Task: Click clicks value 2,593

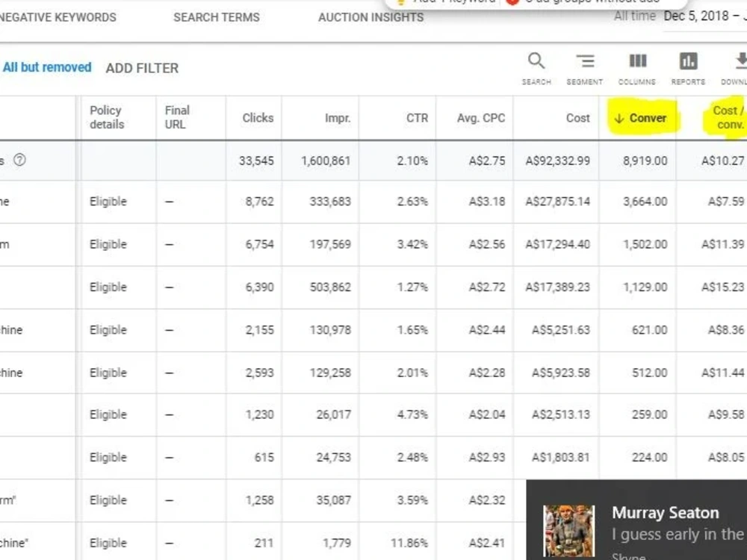Action: click(x=260, y=373)
